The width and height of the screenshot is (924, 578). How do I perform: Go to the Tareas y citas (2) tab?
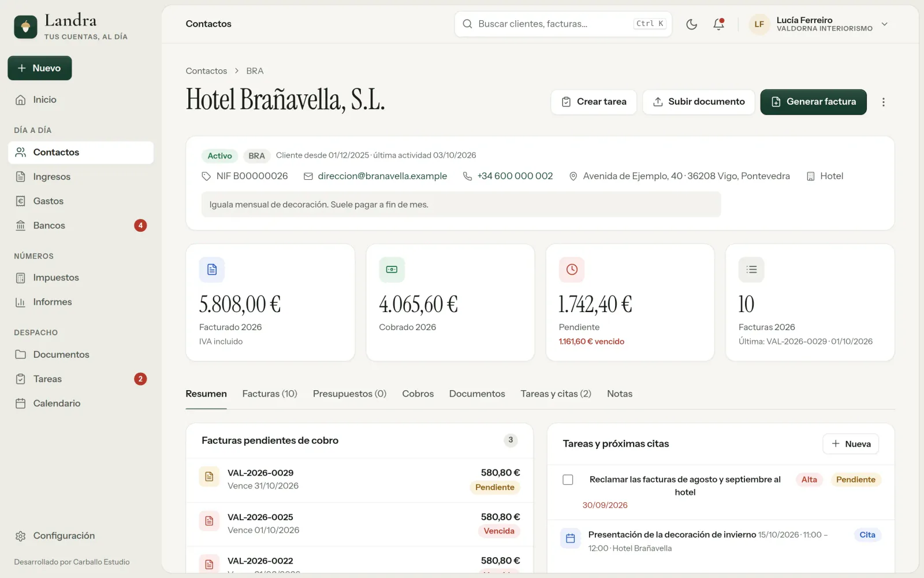click(556, 394)
